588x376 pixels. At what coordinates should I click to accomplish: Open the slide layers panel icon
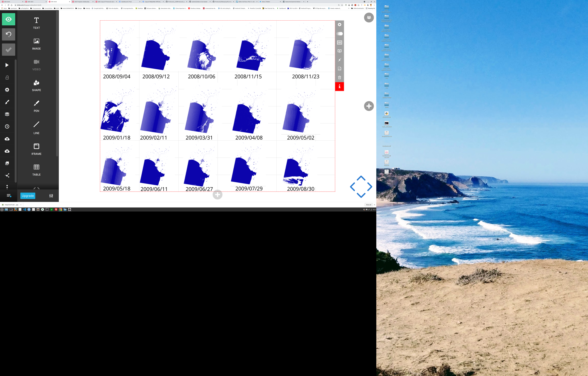[7, 114]
